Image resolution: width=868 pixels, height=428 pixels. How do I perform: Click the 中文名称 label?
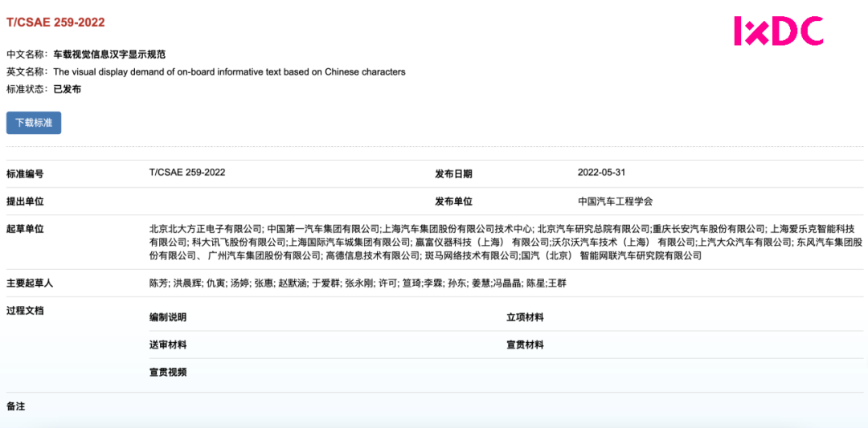pos(27,55)
